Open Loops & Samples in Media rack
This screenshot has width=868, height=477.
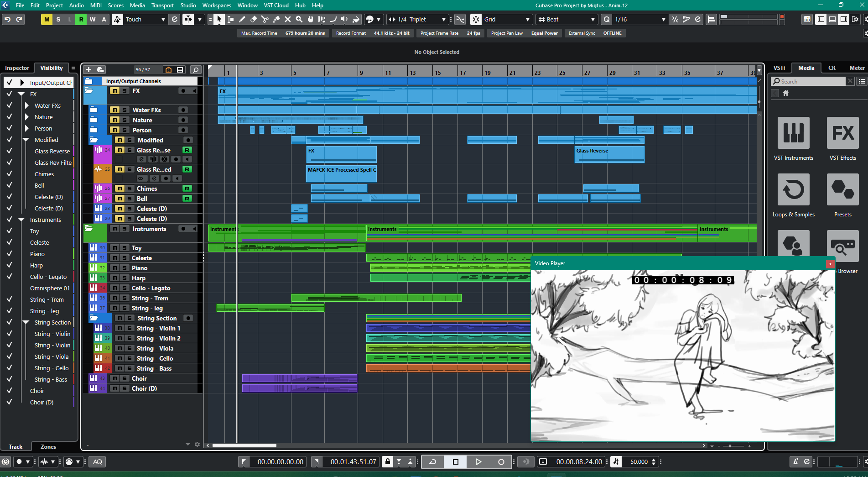click(x=794, y=195)
